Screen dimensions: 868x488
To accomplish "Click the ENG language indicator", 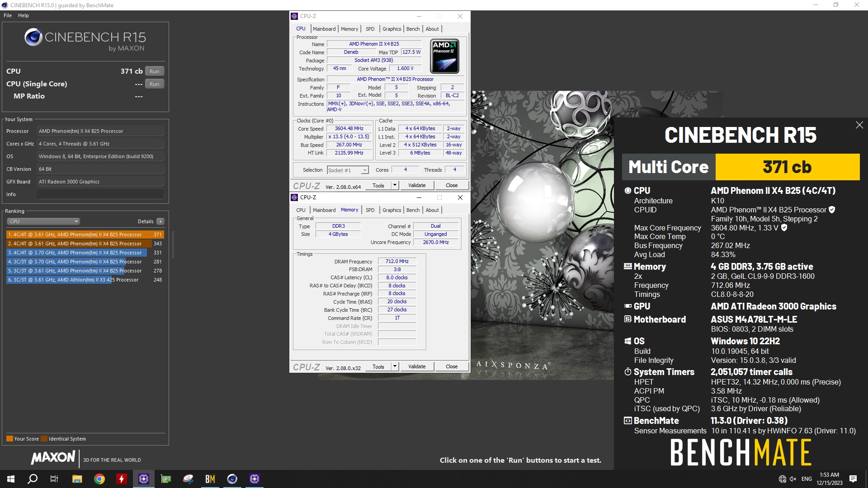I will (x=807, y=479).
